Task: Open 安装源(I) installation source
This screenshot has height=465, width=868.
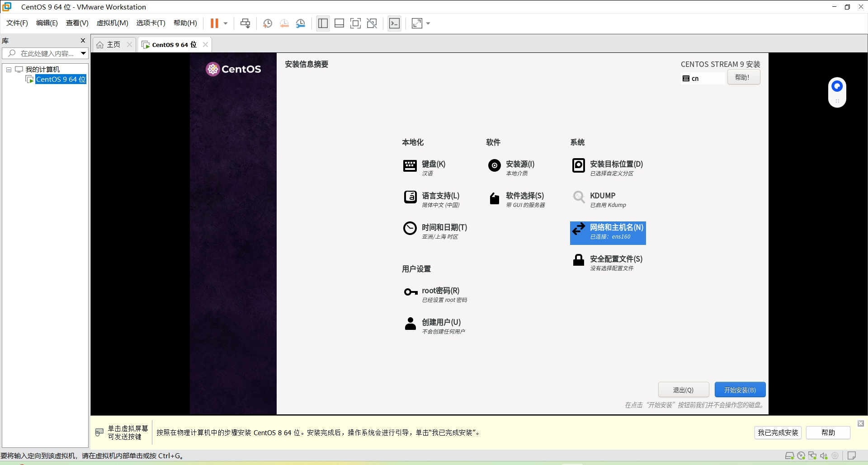Action: [x=511, y=168]
